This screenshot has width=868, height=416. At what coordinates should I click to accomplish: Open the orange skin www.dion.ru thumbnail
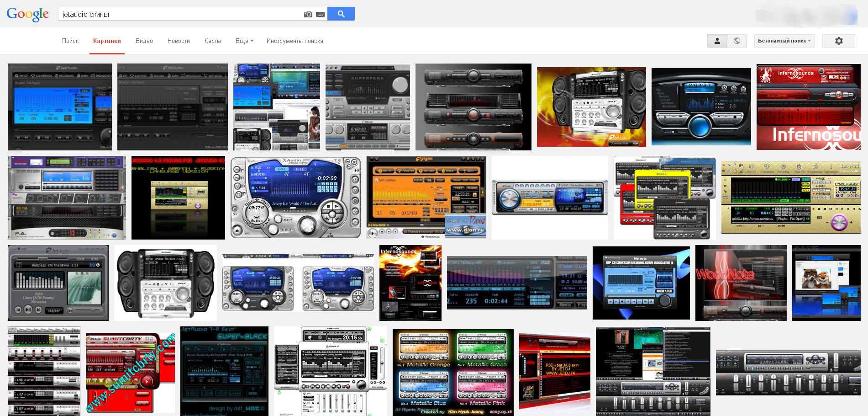tap(426, 197)
